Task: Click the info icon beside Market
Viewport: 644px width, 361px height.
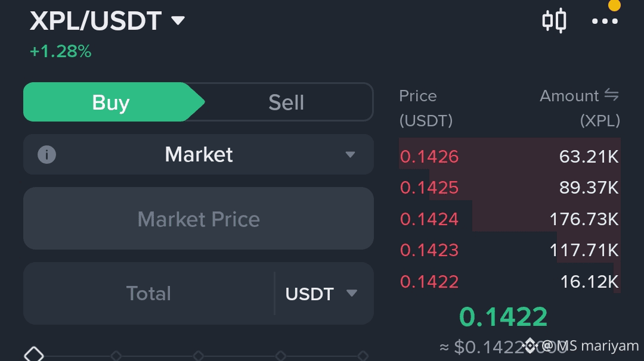Action: click(47, 155)
